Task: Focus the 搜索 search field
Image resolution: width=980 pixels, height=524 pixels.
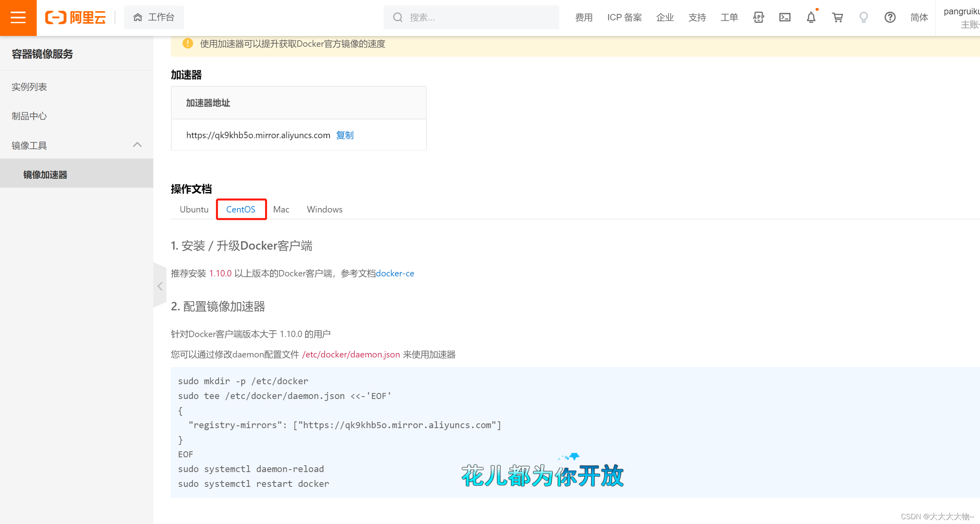Action: click(471, 18)
